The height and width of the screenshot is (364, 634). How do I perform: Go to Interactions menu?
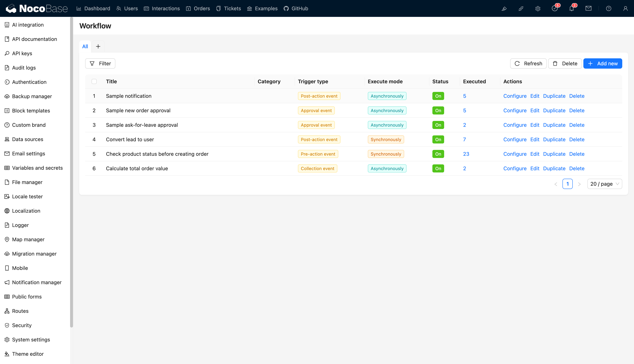click(162, 8)
